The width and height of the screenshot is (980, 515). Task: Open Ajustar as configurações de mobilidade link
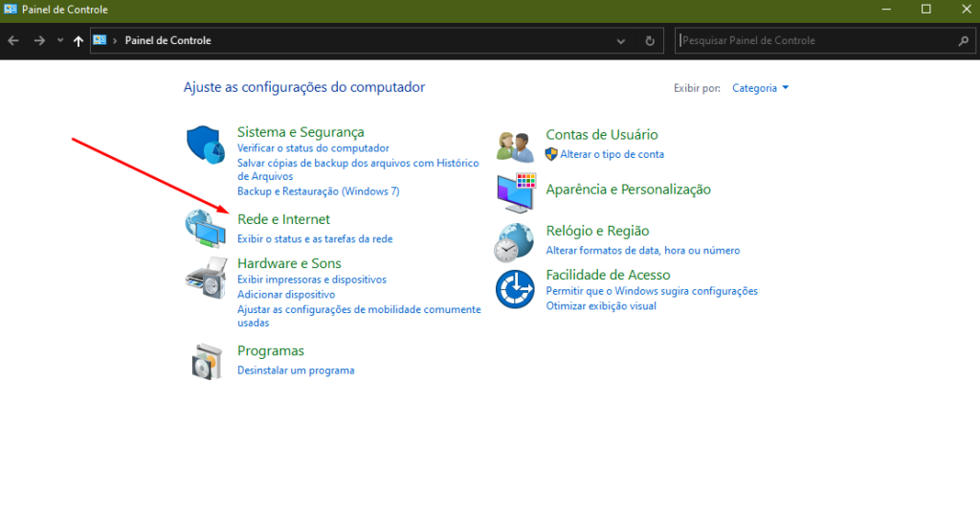pyautogui.click(x=360, y=316)
